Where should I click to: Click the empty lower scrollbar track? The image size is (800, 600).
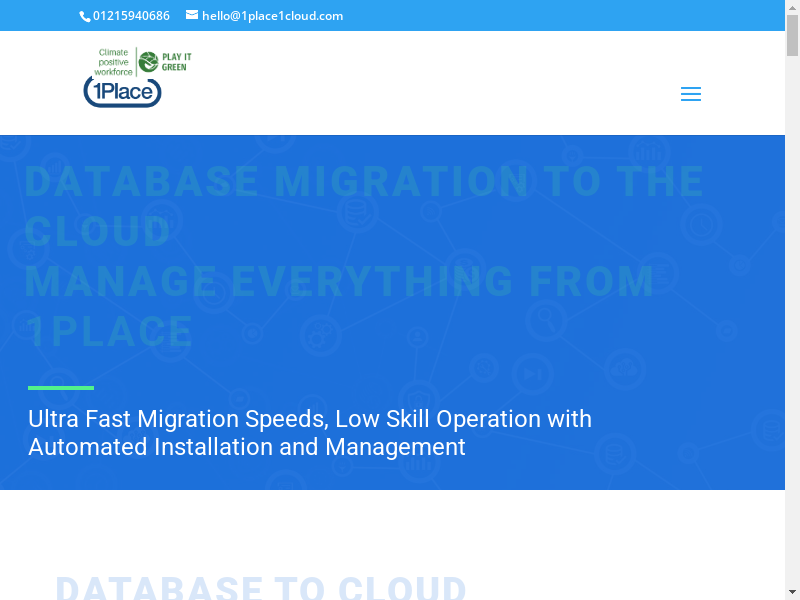click(792, 350)
